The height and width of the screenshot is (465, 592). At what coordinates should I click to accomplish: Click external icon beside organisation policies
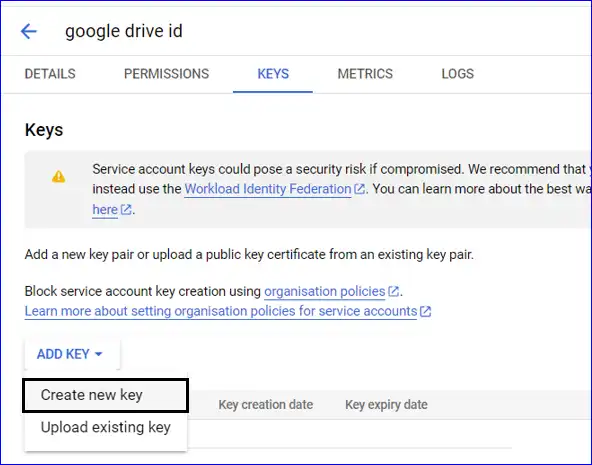click(393, 292)
